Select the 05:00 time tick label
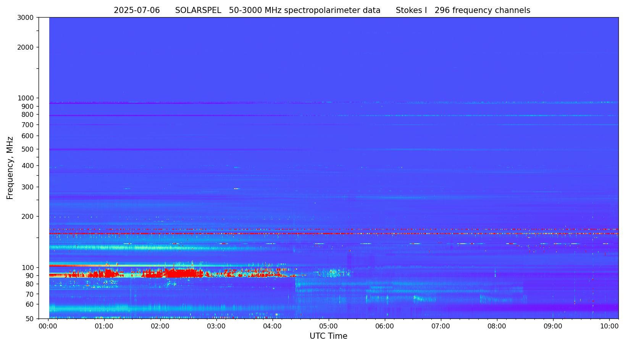 (329, 327)
